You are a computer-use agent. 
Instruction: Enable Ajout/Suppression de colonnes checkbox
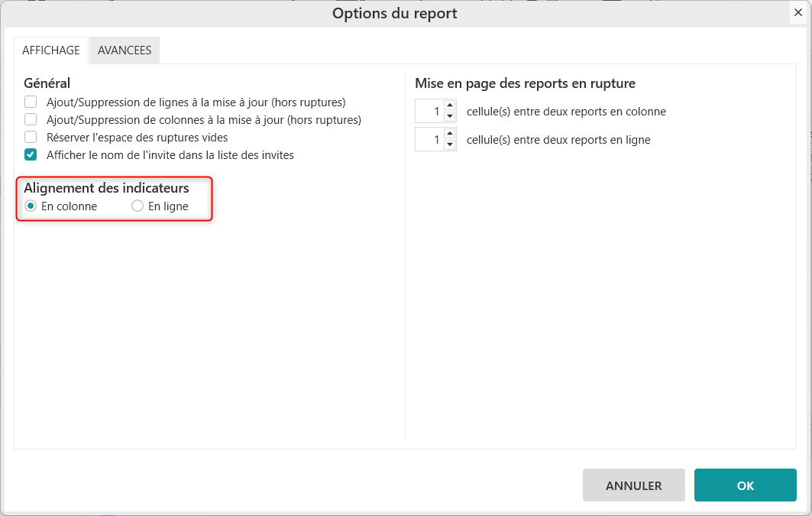point(31,119)
